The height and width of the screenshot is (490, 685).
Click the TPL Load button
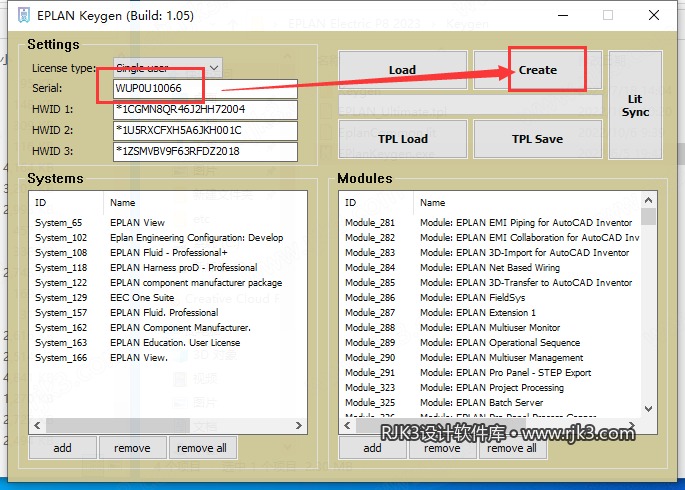coord(402,139)
